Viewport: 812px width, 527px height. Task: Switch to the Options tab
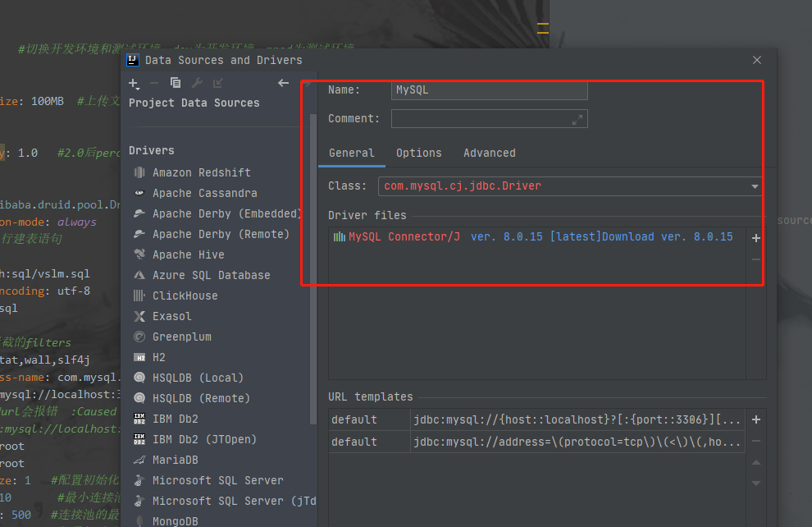pos(419,153)
